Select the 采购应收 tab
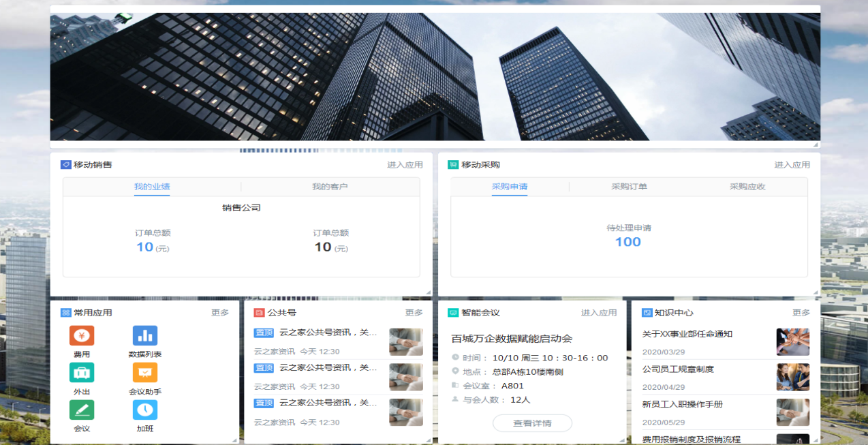Screen dimensions: 868x445 [747, 187]
